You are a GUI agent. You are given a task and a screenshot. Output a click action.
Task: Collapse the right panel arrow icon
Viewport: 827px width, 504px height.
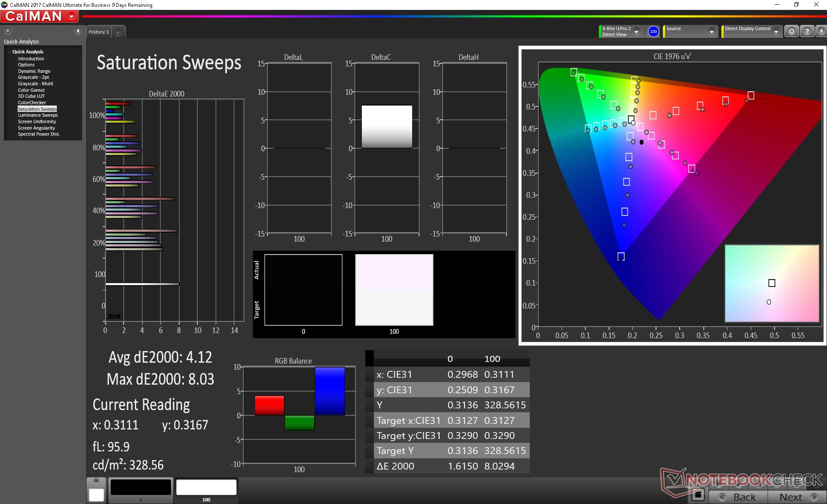[821, 31]
